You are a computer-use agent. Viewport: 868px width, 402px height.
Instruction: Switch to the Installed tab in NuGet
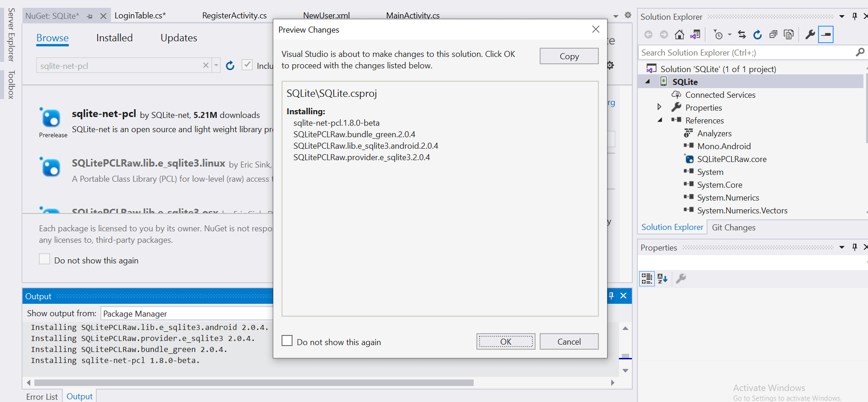click(114, 38)
